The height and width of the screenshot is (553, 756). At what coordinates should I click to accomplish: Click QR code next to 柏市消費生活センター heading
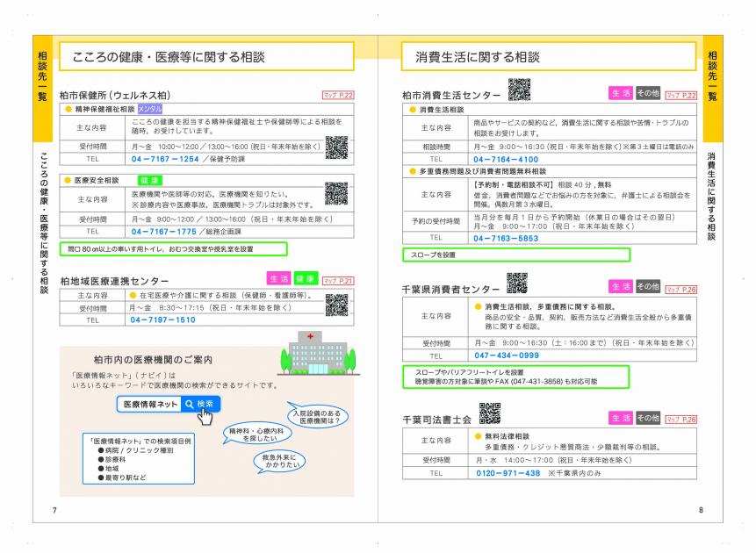[519, 90]
